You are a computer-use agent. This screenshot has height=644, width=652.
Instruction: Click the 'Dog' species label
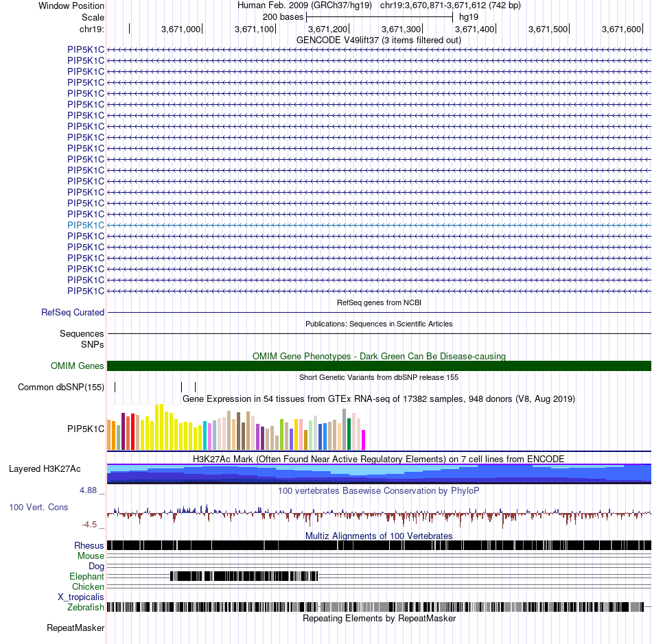[97, 567]
